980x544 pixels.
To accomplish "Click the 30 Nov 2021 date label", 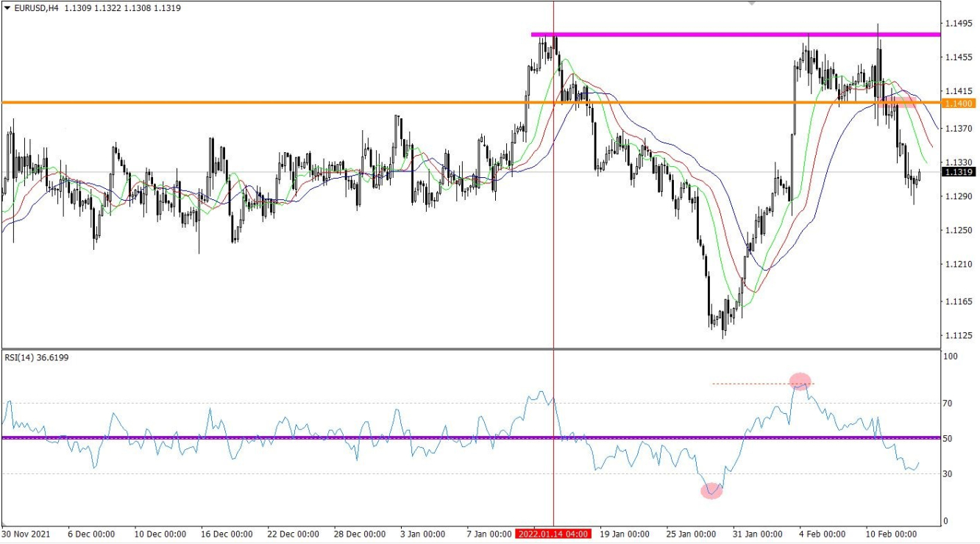I will pyautogui.click(x=24, y=534).
